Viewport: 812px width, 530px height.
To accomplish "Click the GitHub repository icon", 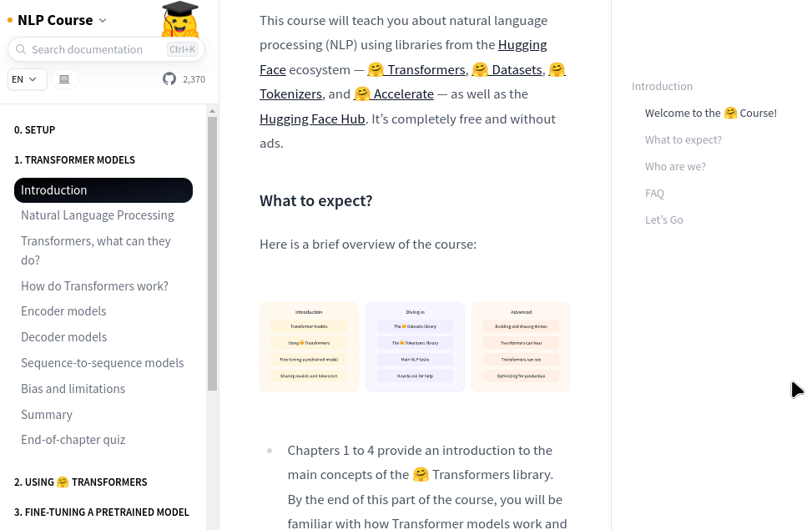I will point(169,78).
